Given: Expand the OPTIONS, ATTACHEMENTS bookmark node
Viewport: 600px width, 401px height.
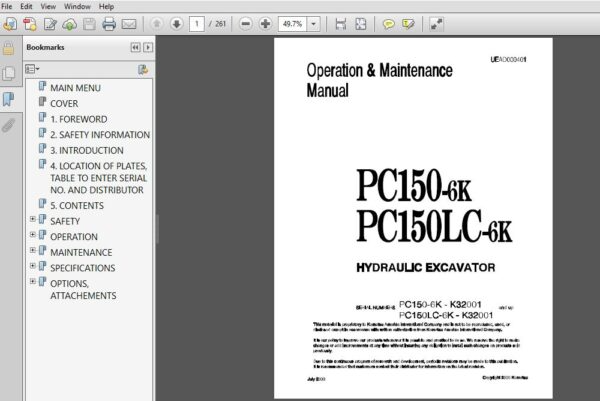Looking at the screenshot, I should coord(33,281).
